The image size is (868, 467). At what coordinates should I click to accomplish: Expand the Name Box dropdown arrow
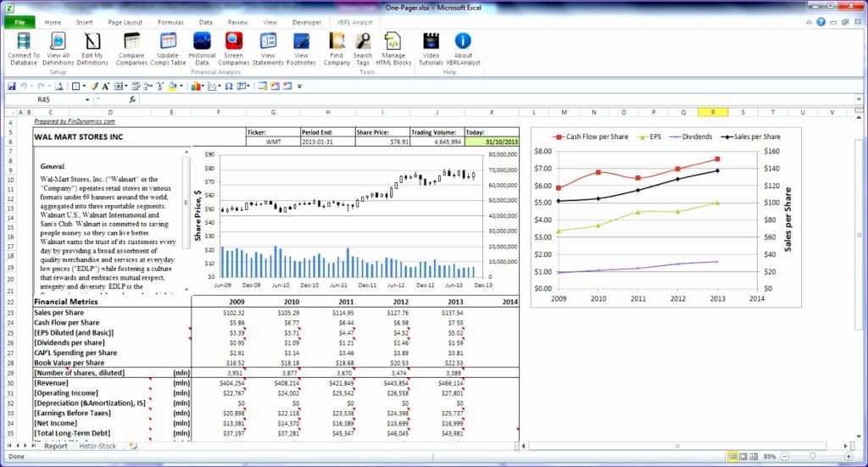pos(87,100)
